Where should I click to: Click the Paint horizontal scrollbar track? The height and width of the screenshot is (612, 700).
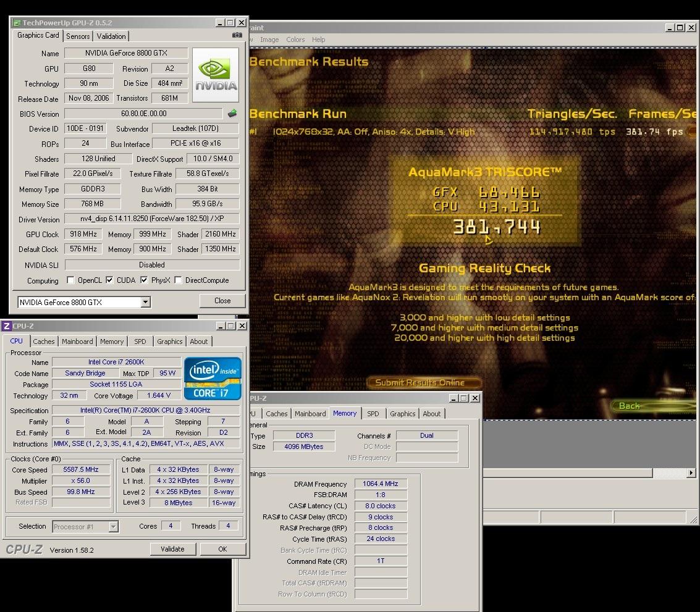pos(670,472)
